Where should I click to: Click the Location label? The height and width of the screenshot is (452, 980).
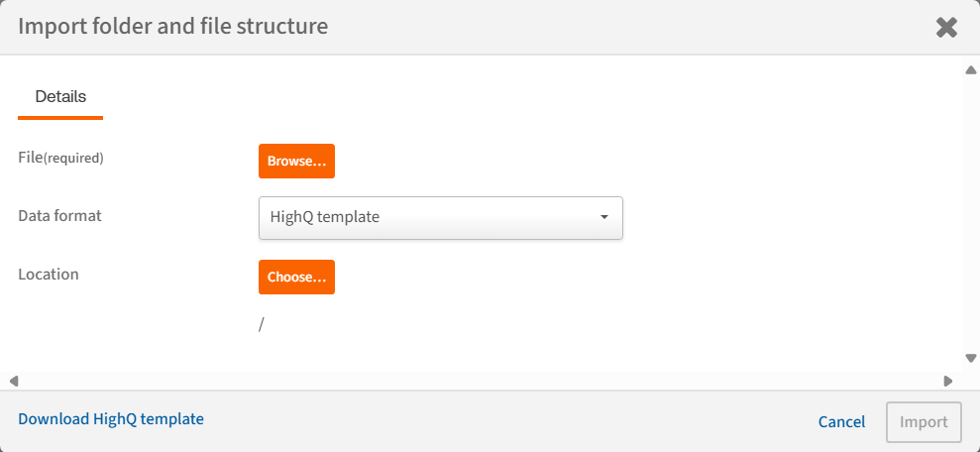(49, 274)
